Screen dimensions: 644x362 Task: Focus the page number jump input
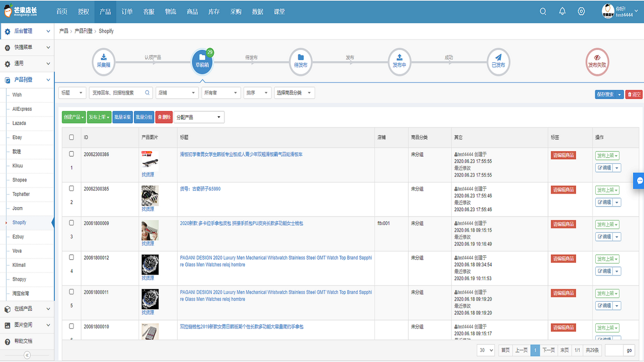click(x=614, y=350)
